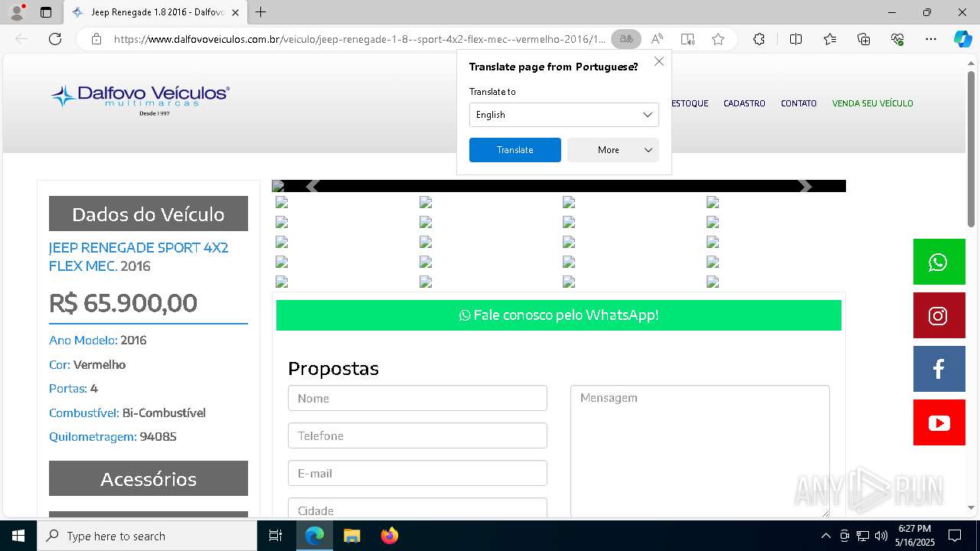Viewport: 980px width, 551px height.
Task: Click the Acessórios heading
Action: click(149, 478)
